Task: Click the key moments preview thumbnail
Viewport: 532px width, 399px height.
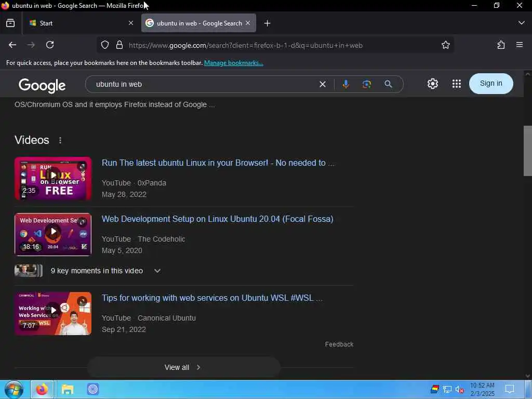Action: tap(29, 271)
